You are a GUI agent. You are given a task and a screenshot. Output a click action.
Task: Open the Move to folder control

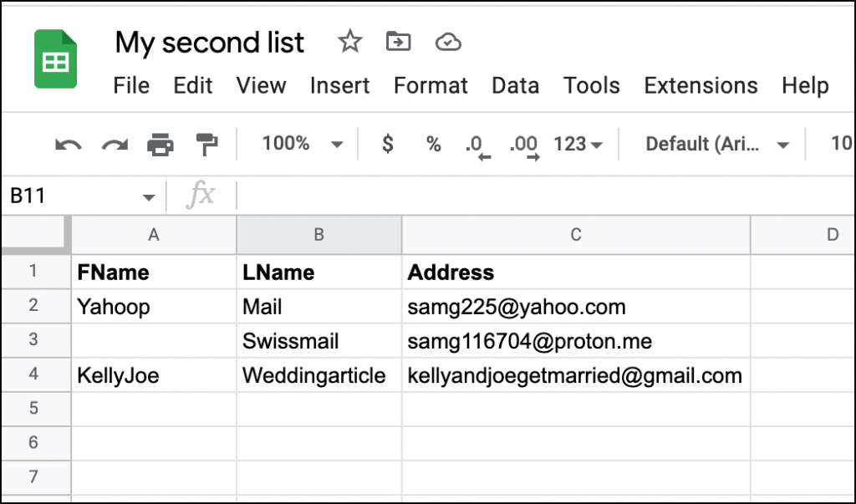click(x=398, y=42)
